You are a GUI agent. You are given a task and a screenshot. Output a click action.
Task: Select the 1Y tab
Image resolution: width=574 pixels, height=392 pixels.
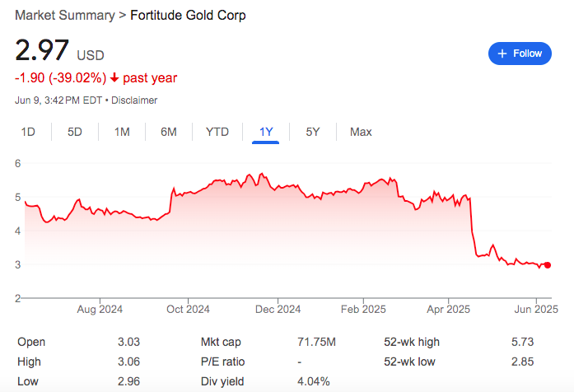tap(266, 132)
